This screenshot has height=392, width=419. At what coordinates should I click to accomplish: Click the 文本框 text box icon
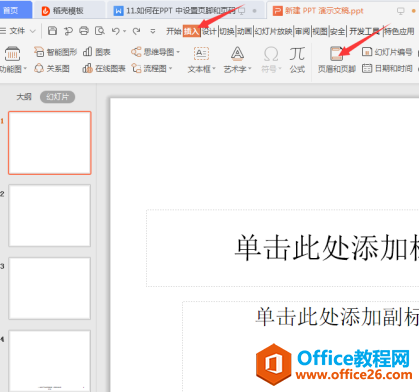point(201,53)
